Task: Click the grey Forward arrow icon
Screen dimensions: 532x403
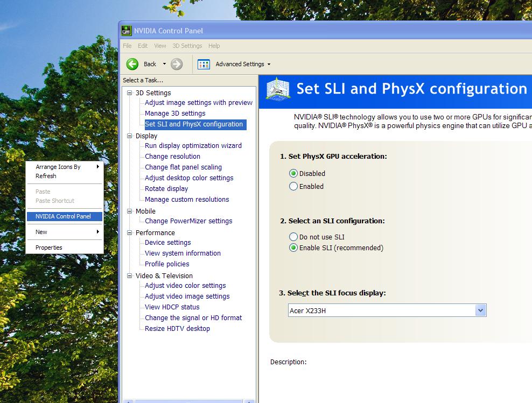Action: (177, 64)
